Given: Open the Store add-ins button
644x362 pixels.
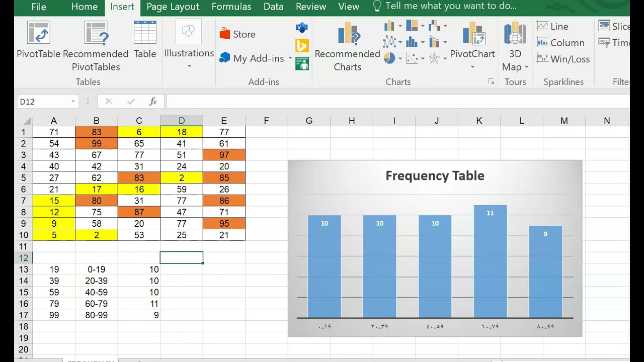Looking at the screenshot, I should pyautogui.click(x=238, y=34).
